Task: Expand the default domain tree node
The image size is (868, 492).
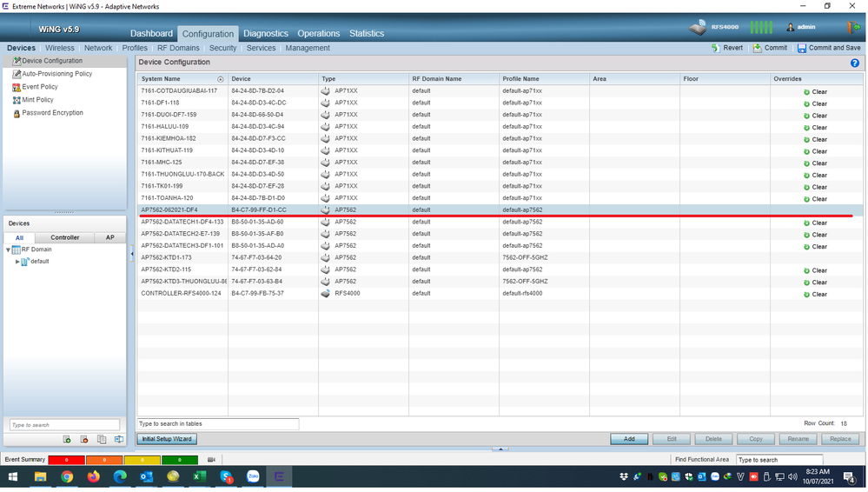Action: pyautogui.click(x=17, y=262)
